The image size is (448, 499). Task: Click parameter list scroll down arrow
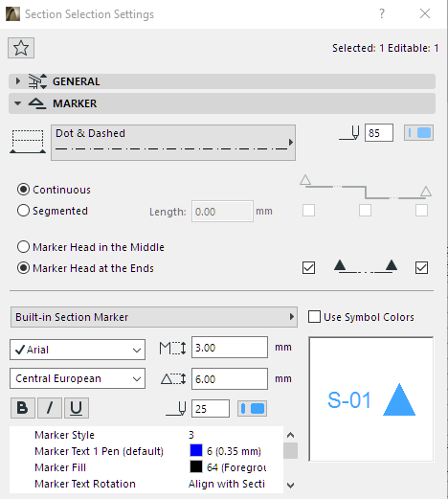pos(290,486)
